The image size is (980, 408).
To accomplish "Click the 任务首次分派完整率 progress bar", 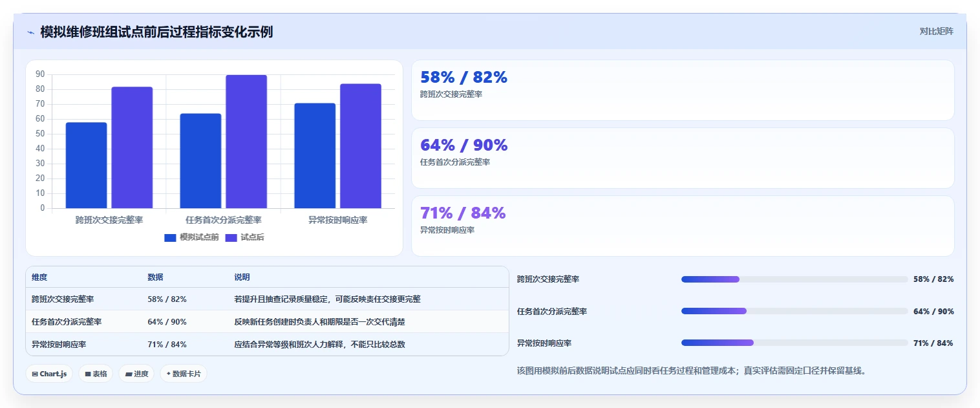I will click(x=794, y=311).
